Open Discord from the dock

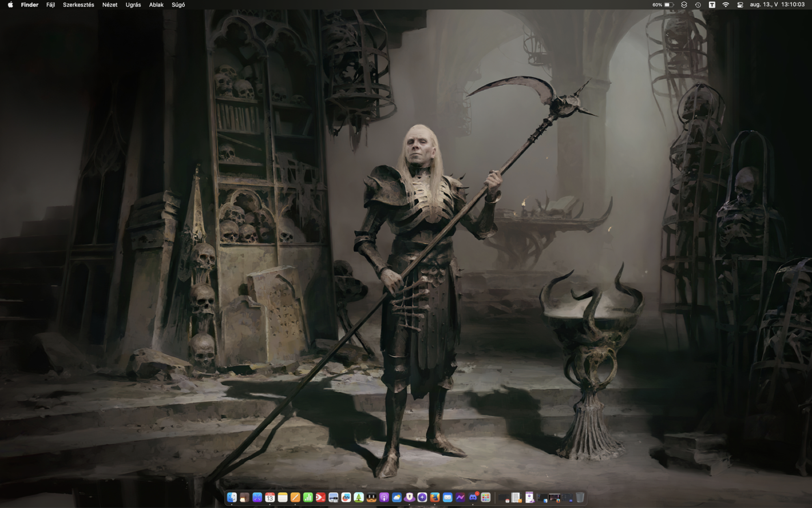point(473,497)
